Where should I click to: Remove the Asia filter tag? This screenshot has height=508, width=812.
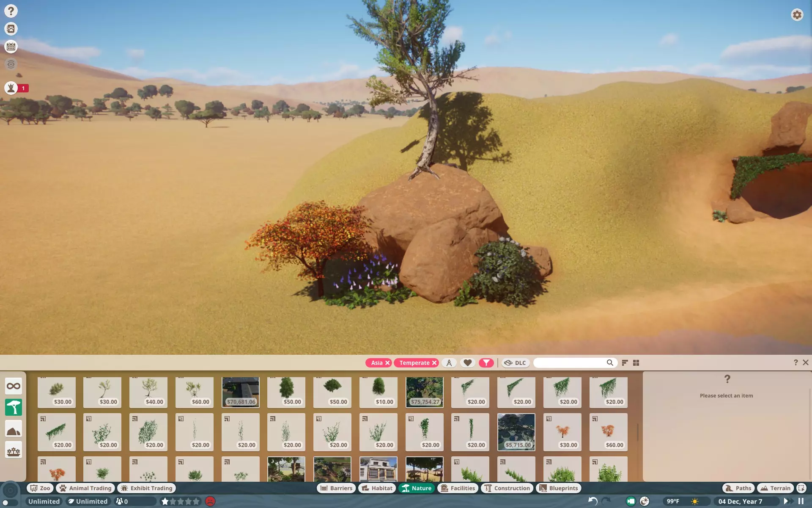(387, 363)
